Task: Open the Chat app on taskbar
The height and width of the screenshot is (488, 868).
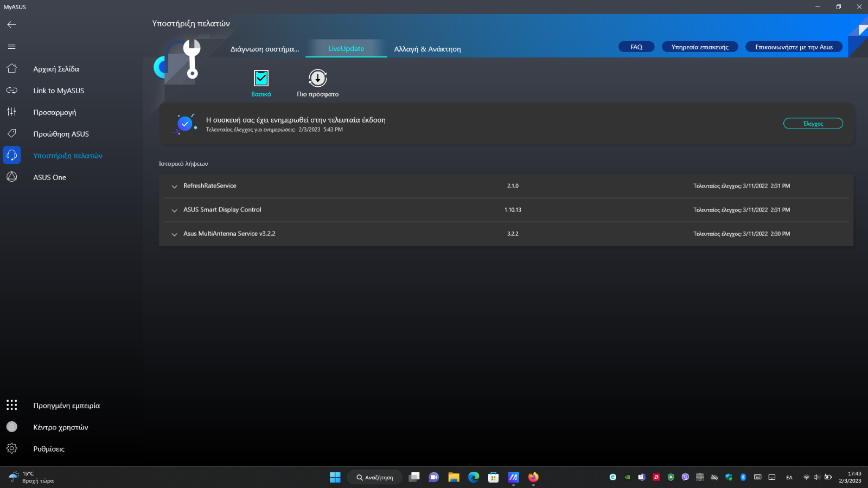Action: click(x=433, y=477)
